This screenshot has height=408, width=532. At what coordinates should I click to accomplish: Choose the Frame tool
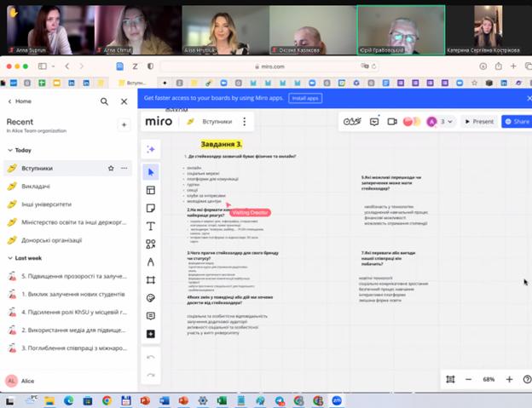(x=151, y=280)
